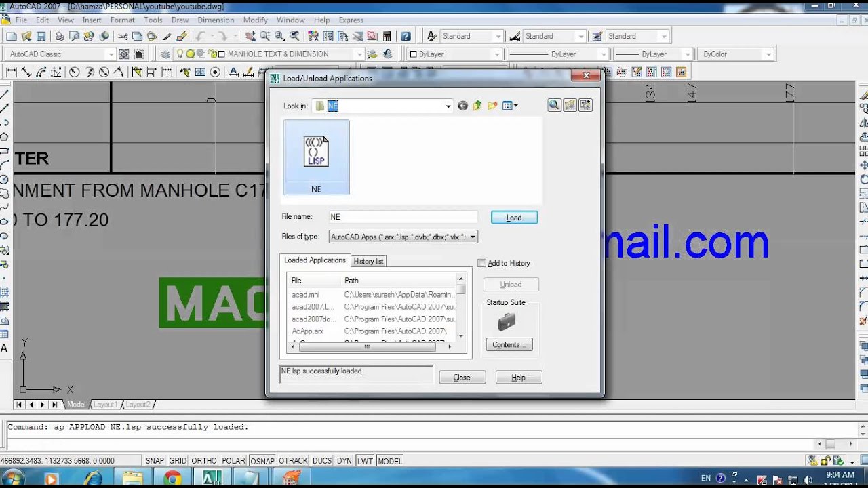The image size is (868, 488).
Task: Open the File menu
Action: pyautogui.click(x=21, y=20)
